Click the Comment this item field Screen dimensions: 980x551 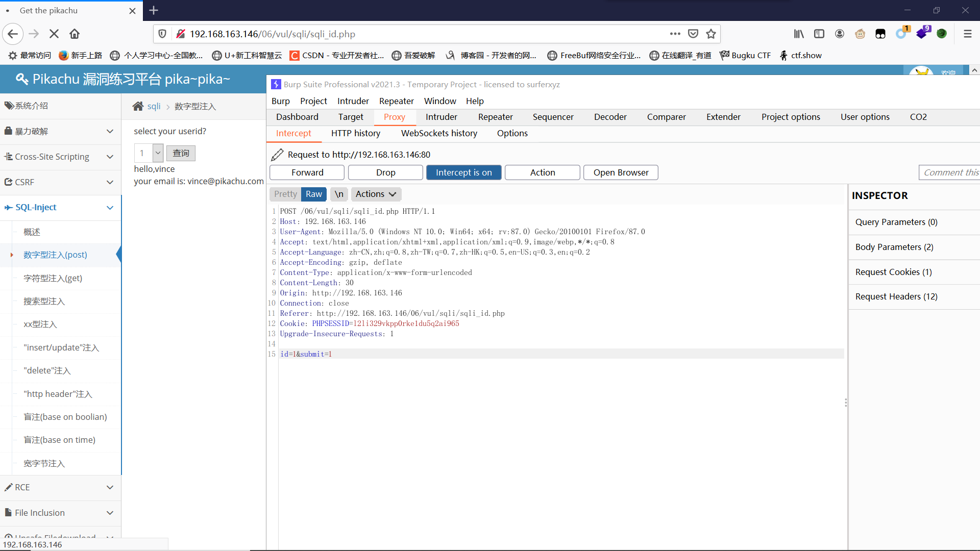pos(949,172)
